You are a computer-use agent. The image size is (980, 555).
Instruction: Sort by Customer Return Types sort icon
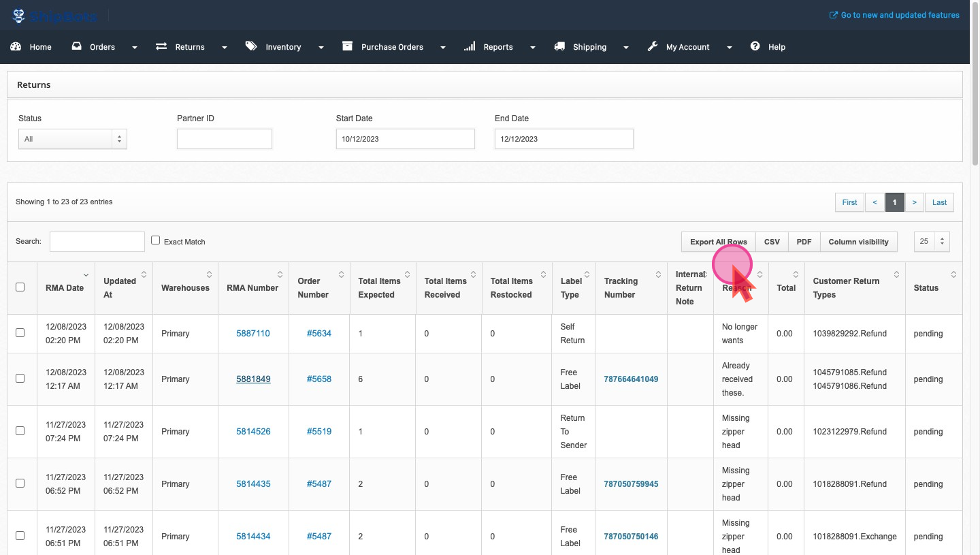tap(897, 274)
